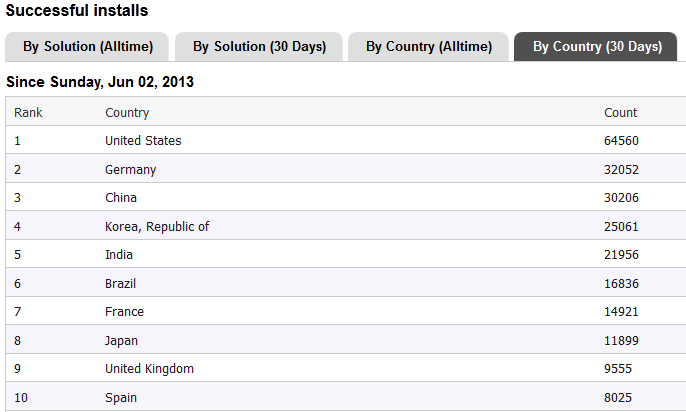686x412 pixels.
Task: Click the Count column header
Action: 620,112
